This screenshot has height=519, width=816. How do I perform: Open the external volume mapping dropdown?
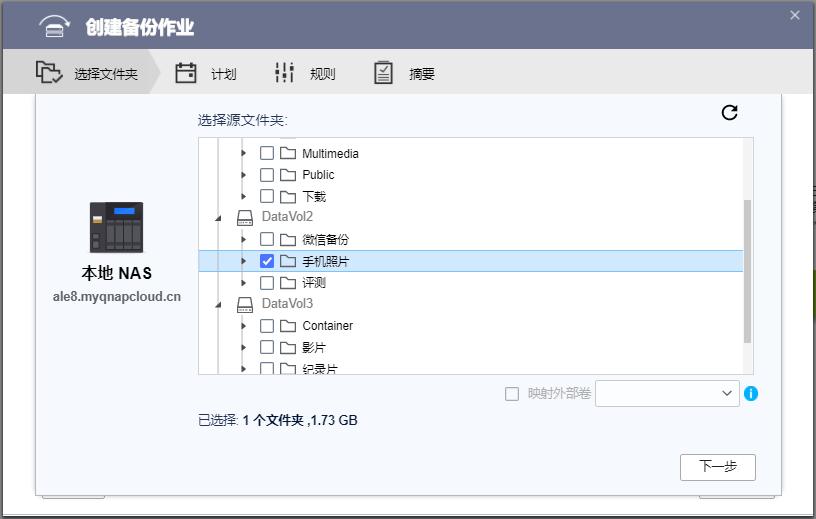click(x=667, y=394)
